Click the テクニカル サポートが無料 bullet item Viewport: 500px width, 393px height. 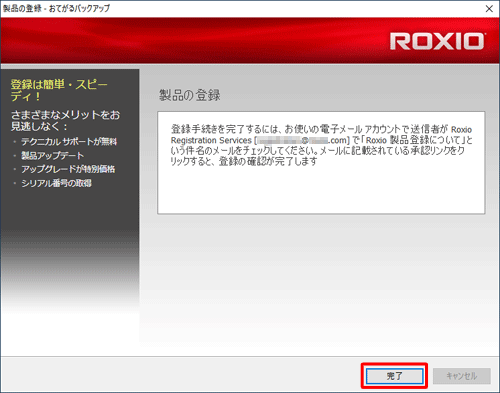click(69, 142)
